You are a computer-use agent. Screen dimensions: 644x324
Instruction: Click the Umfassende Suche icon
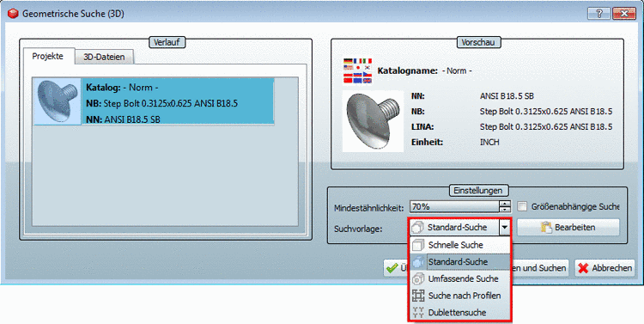click(x=418, y=278)
